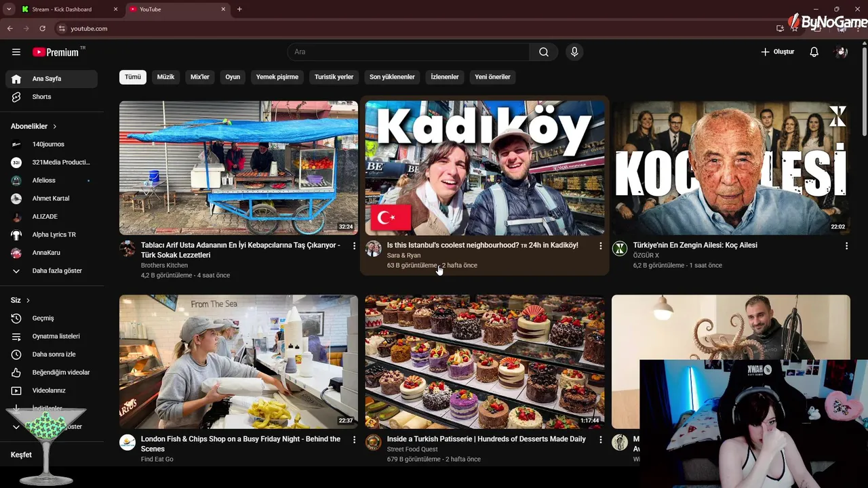Open the Ahmet Kartal subscription channel
The height and width of the screenshot is (488, 868).
pos(52,199)
